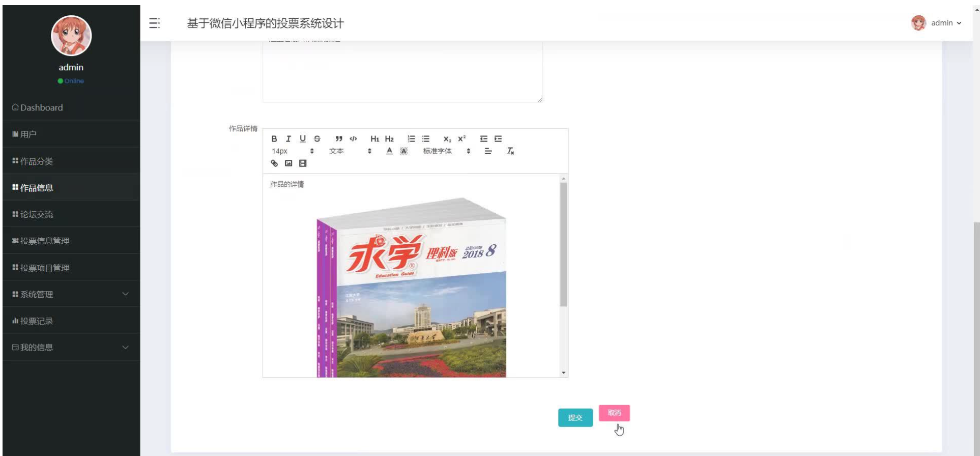Click the 作品详情 field label
This screenshot has width=980, height=456.
tap(243, 129)
